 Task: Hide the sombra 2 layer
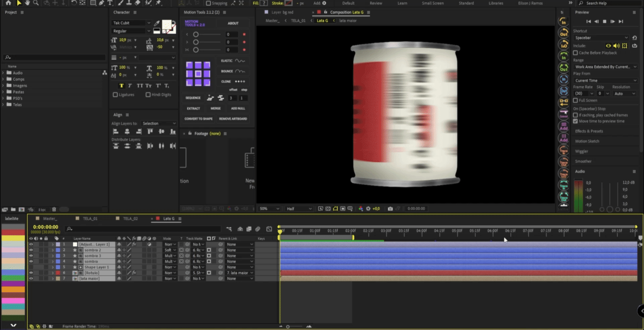coord(31,250)
